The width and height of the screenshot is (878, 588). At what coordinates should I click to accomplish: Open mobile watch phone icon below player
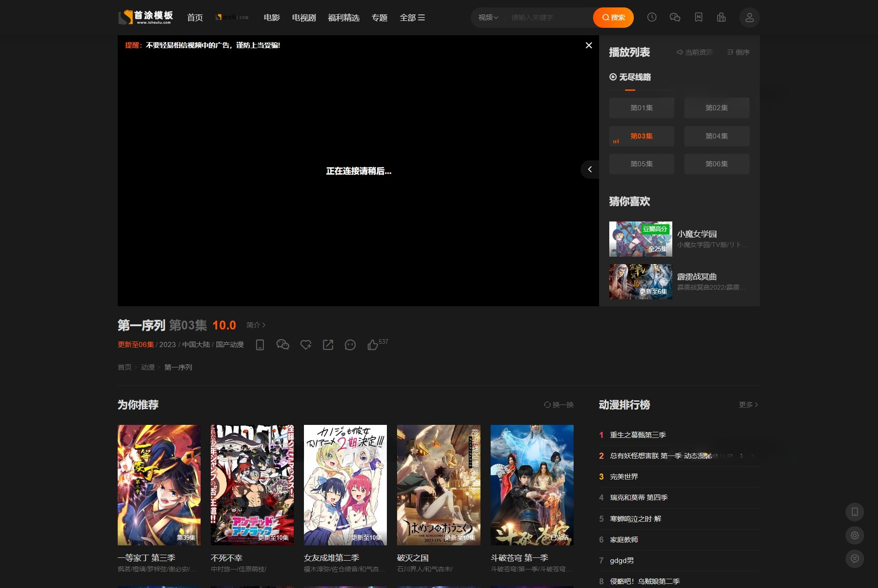(x=260, y=345)
